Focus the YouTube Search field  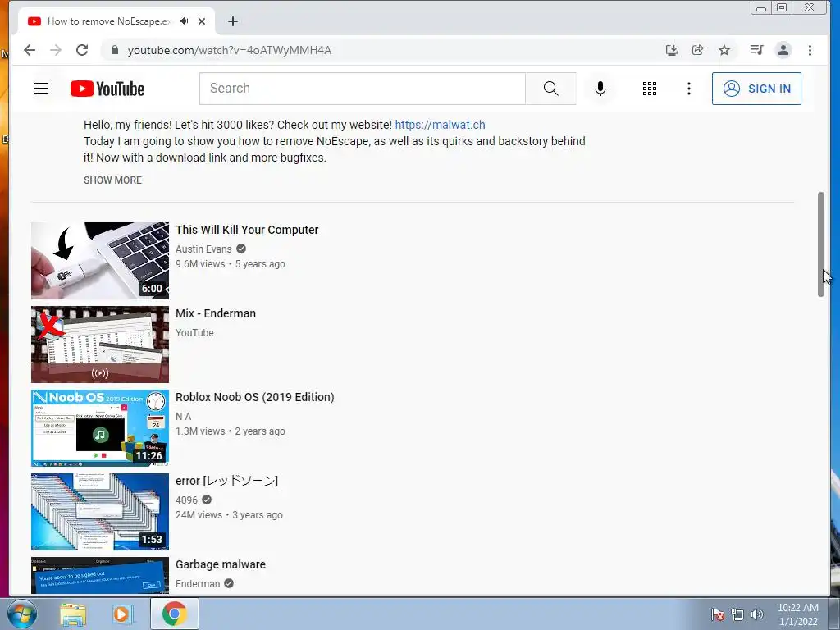click(x=362, y=89)
